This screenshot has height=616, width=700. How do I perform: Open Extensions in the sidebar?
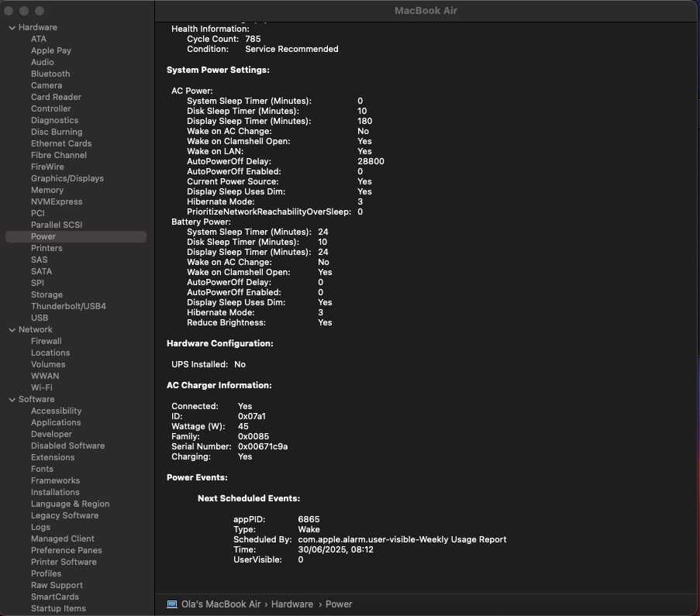point(53,457)
